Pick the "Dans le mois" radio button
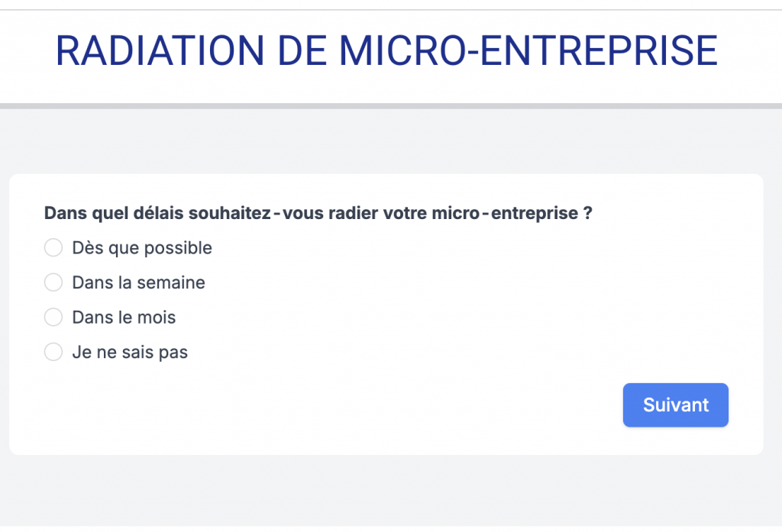Viewport: 782px width, 532px height. click(x=53, y=317)
